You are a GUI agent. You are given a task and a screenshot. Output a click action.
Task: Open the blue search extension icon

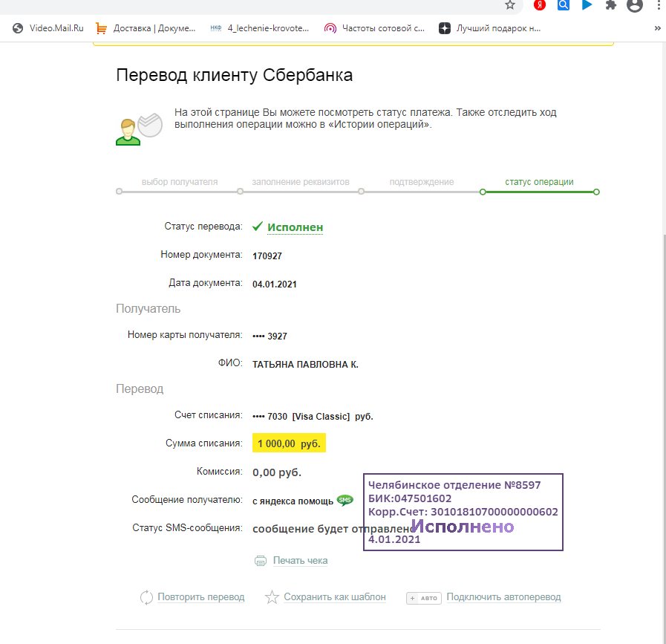tap(564, 5)
